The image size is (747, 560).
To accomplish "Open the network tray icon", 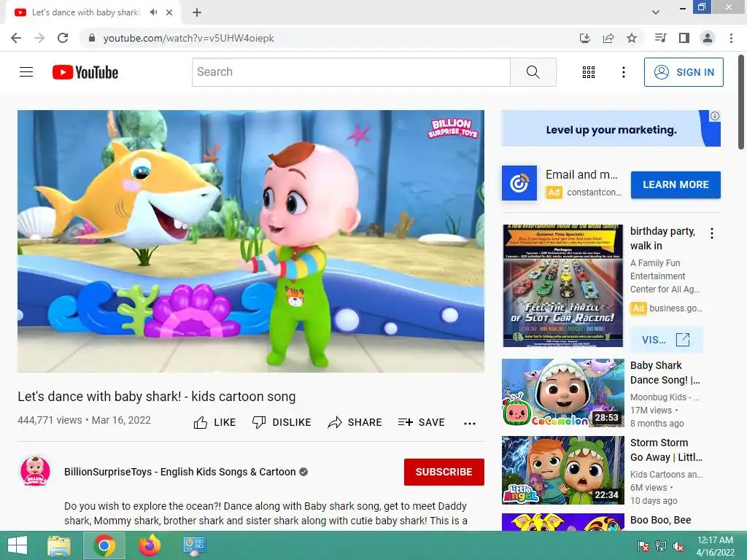I will pos(661,546).
